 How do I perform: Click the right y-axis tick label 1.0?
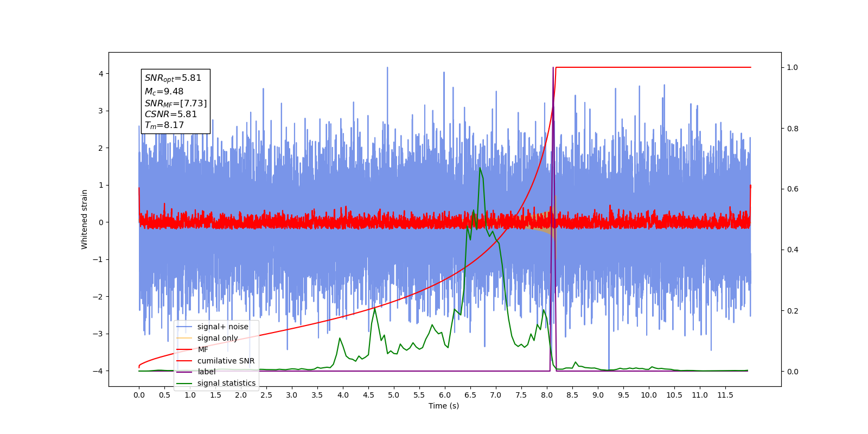coord(793,67)
